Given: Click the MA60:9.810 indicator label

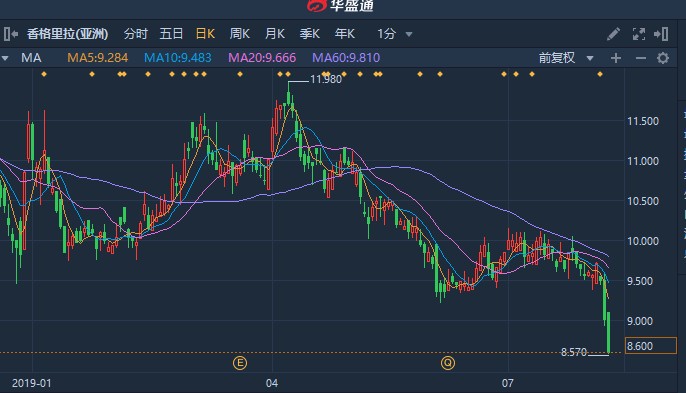Looking at the screenshot, I should (x=346, y=58).
